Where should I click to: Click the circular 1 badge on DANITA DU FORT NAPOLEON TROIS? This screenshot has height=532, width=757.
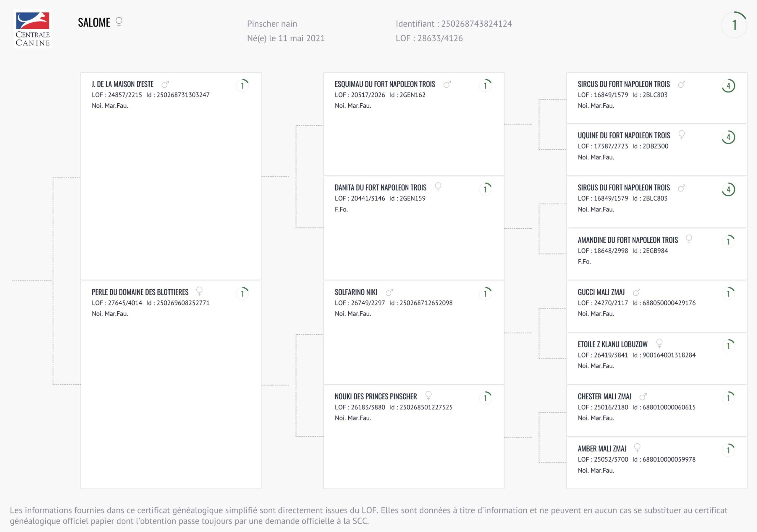click(485, 189)
